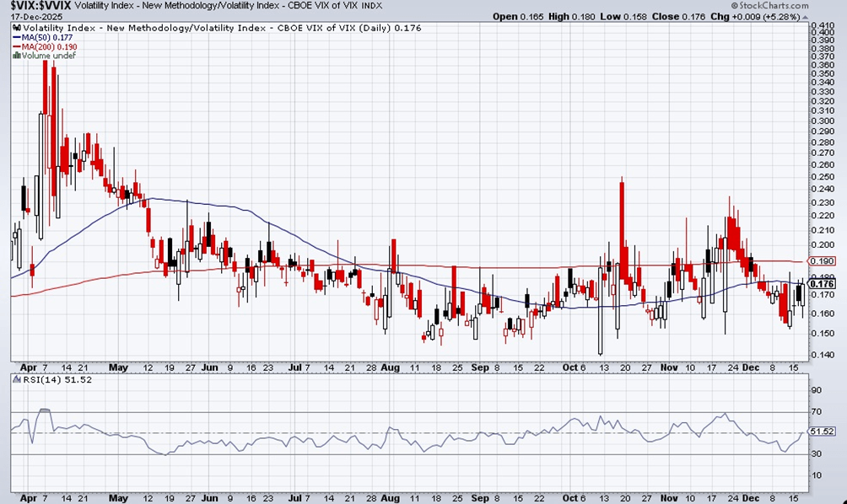Click the 0.190 MA(200) price flag on right axis

(823, 261)
